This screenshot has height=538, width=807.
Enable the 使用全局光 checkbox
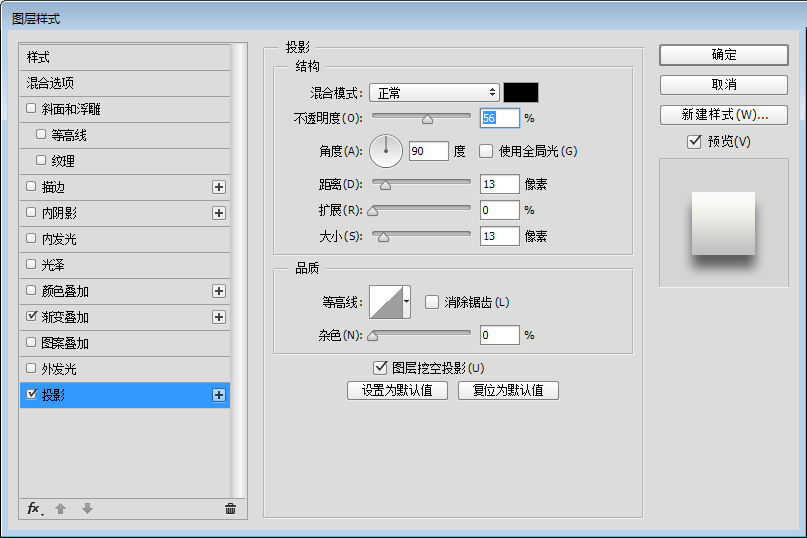[486, 151]
